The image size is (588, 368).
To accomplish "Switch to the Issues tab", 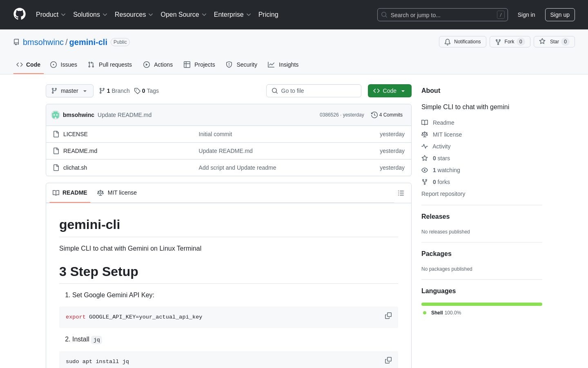I will [x=64, y=65].
